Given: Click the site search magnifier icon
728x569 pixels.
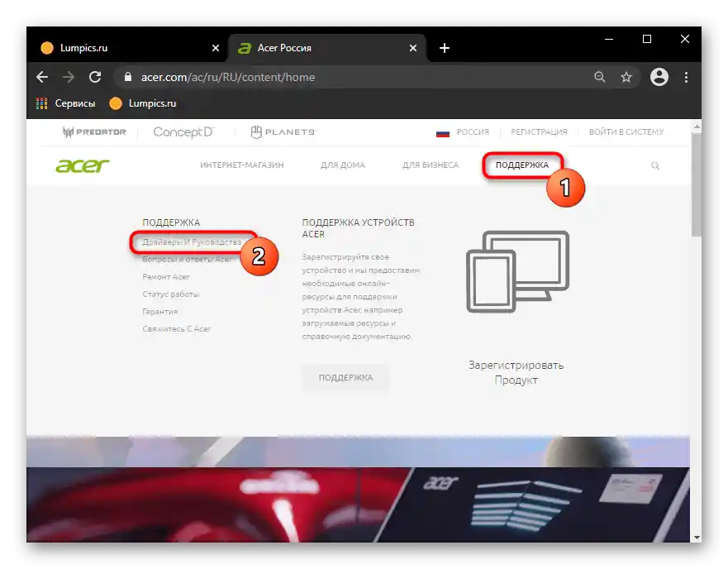Looking at the screenshot, I should coord(655,165).
